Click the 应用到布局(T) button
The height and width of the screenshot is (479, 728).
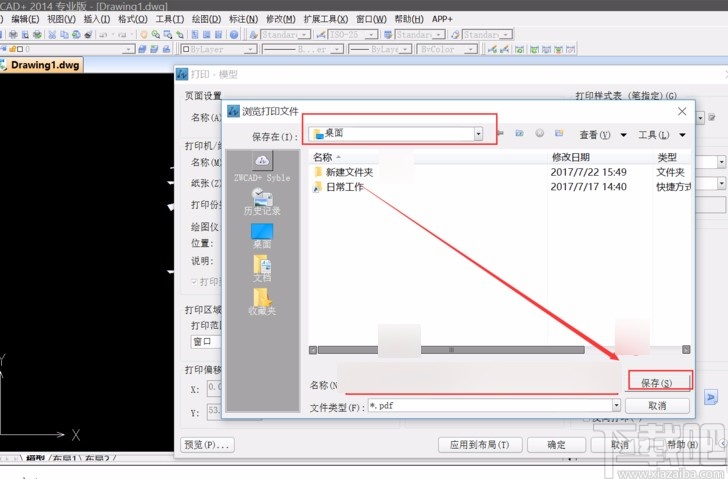click(x=480, y=445)
